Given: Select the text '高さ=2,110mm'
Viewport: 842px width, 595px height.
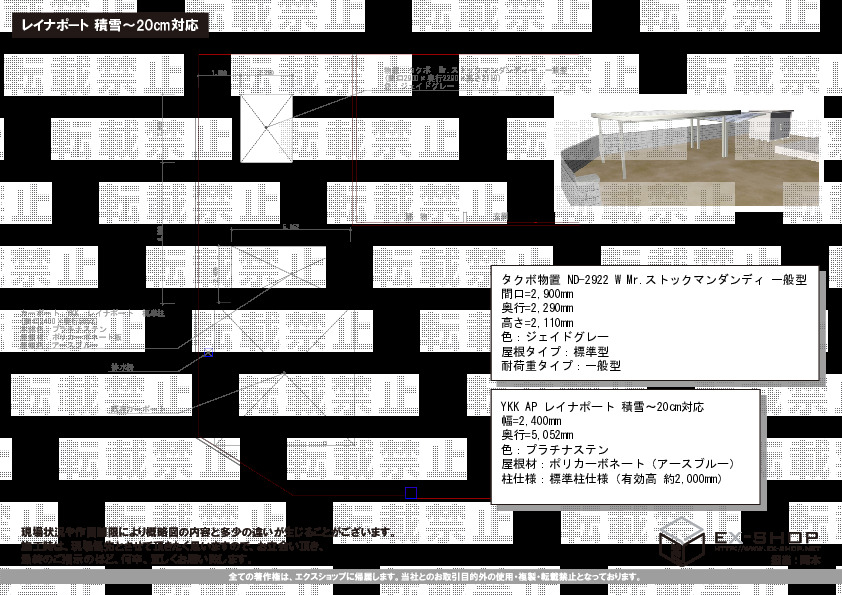Looking at the screenshot, I should 537,323.
